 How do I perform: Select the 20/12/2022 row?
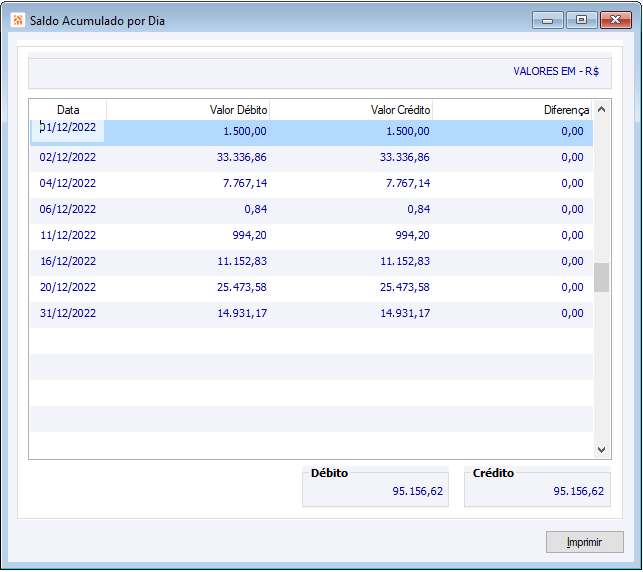311,287
